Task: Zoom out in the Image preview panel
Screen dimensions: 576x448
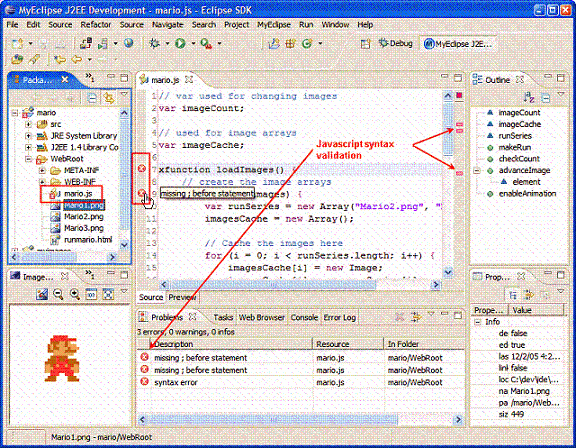Action: 58,294
